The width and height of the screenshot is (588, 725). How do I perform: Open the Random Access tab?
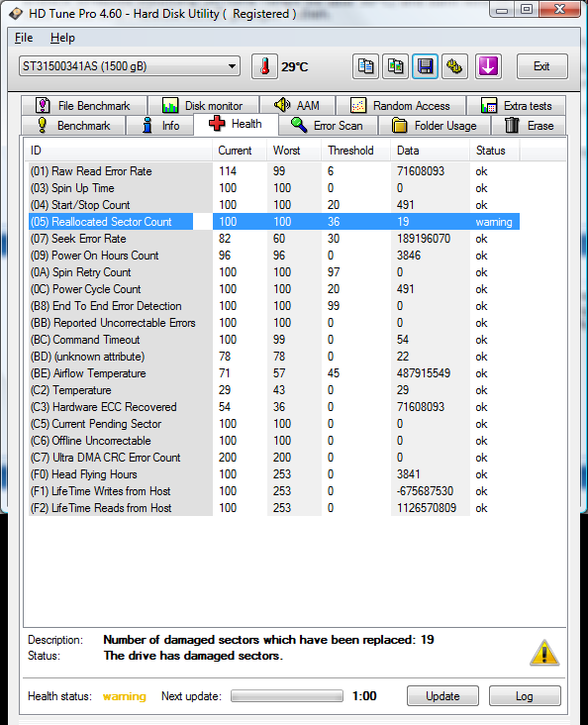point(400,106)
